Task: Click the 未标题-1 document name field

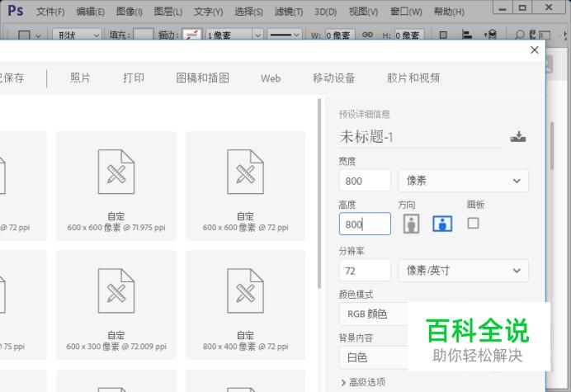Action: click(421, 137)
